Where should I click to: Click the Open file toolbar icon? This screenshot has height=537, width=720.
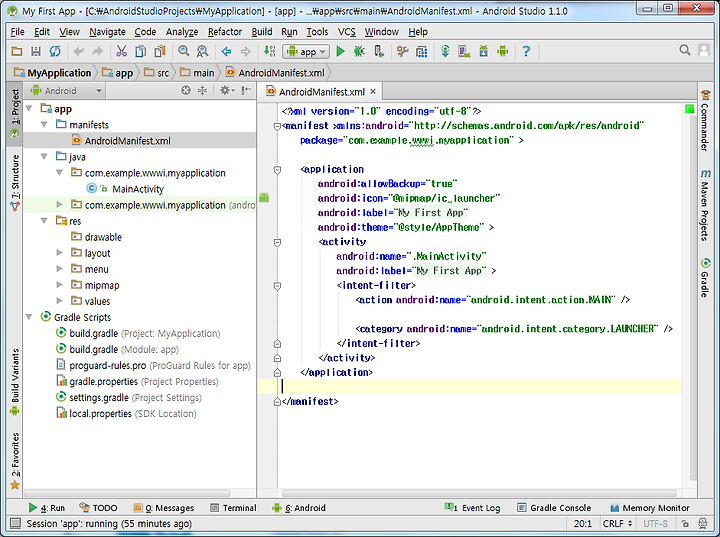pyautogui.click(x=17, y=51)
